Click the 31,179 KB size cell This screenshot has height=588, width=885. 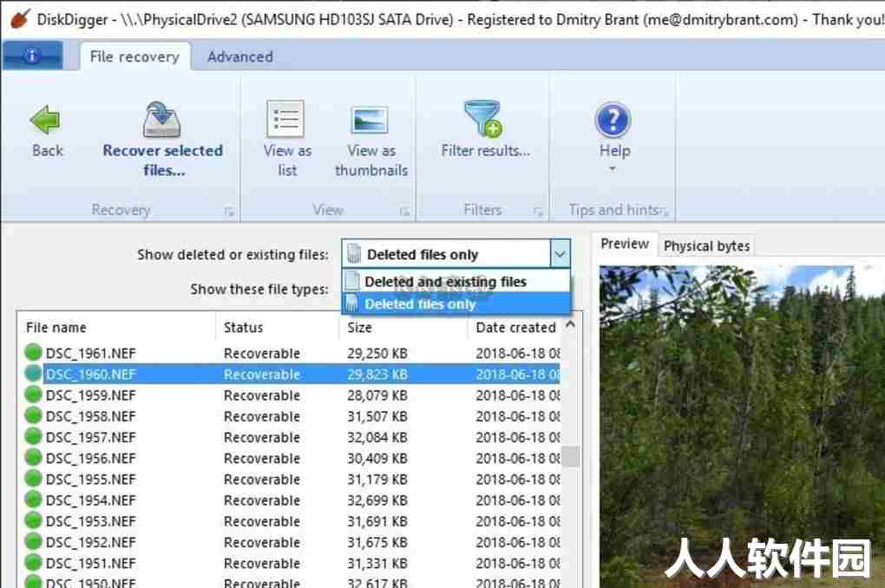[x=377, y=479]
